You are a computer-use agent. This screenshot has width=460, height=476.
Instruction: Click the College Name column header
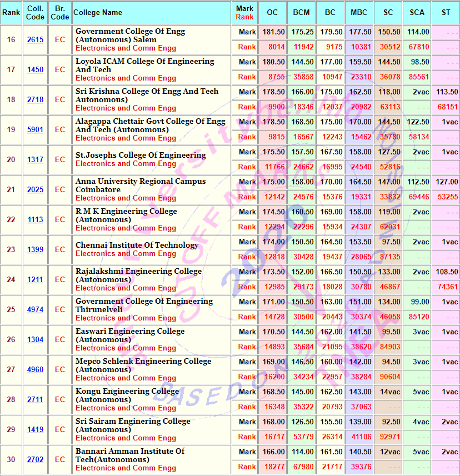(x=98, y=12)
